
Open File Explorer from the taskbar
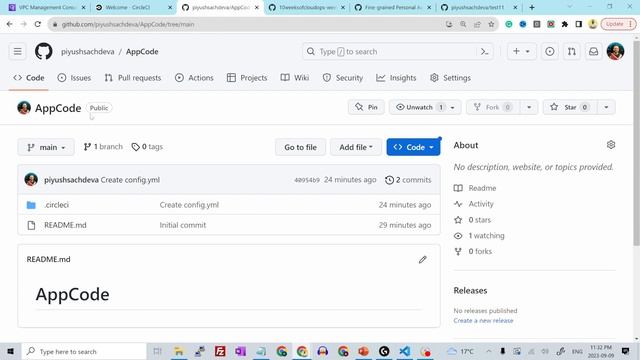click(179, 351)
